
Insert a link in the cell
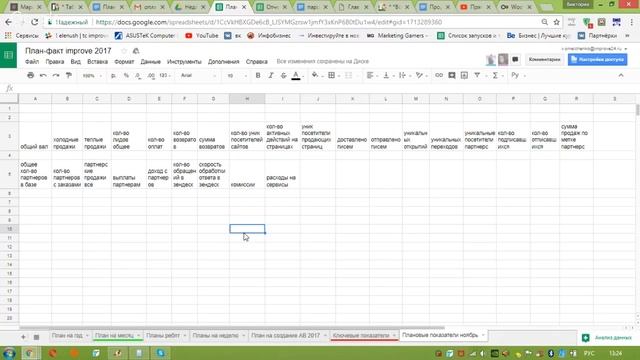point(439,76)
